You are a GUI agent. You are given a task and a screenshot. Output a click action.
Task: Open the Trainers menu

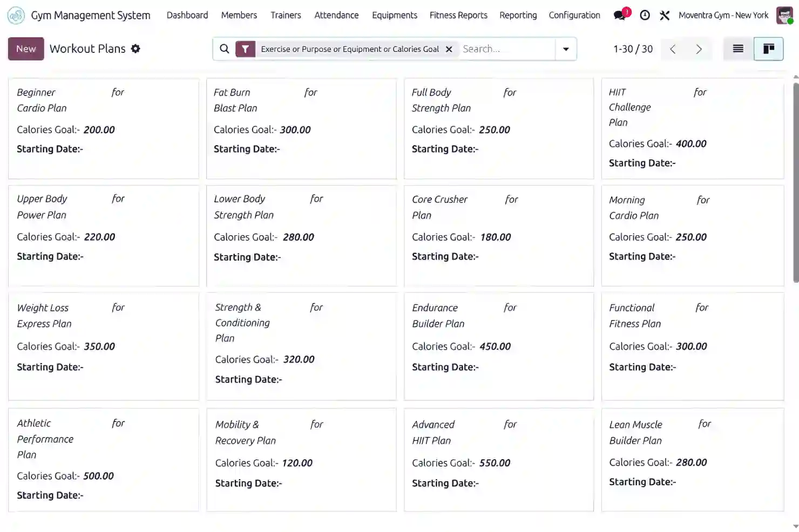[x=286, y=15]
